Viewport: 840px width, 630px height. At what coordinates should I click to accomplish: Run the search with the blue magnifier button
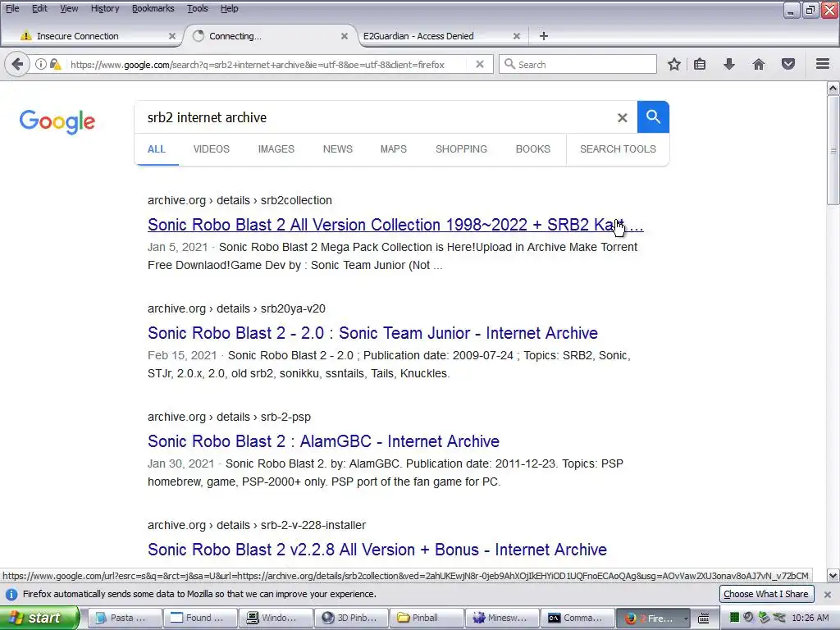click(653, 116)
